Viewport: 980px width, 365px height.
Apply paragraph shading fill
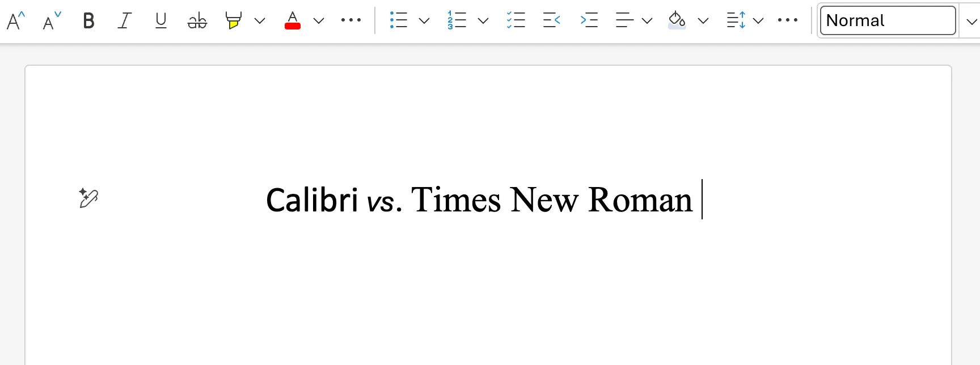(x=677, y=20)
